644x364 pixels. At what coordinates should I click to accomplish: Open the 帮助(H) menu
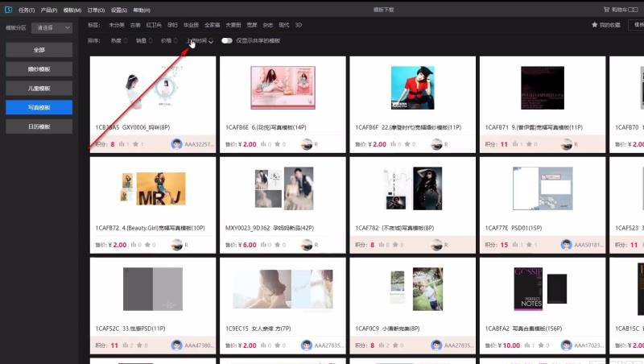click(142, 10)
